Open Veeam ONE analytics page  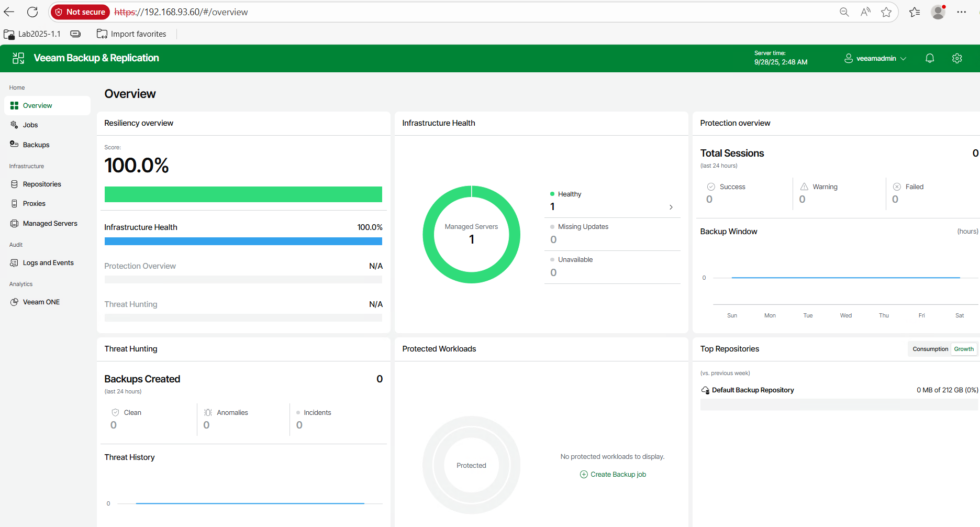[x=41, y=302]
